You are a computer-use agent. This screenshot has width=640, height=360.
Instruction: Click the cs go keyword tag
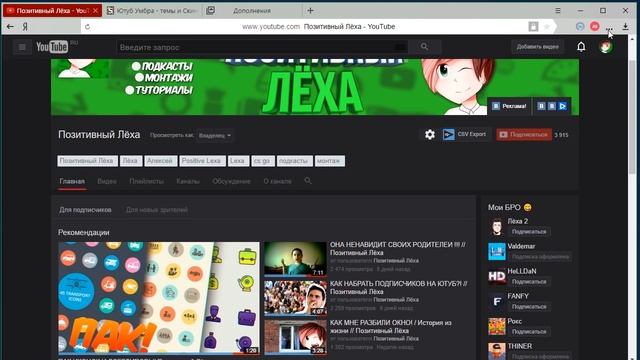[263, 161]
